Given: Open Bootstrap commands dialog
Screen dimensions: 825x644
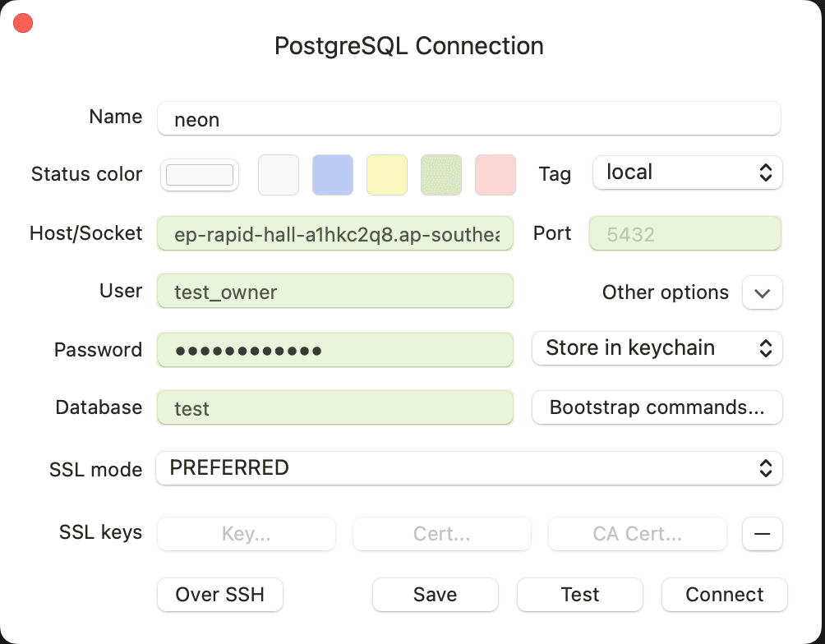Looking at the screenshot, I should tap(657, 407).
